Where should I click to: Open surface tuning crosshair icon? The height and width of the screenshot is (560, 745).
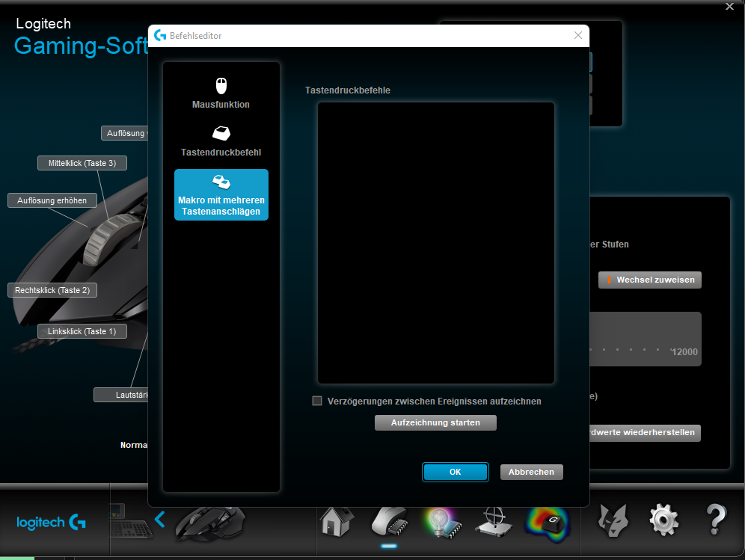point(495,522)
